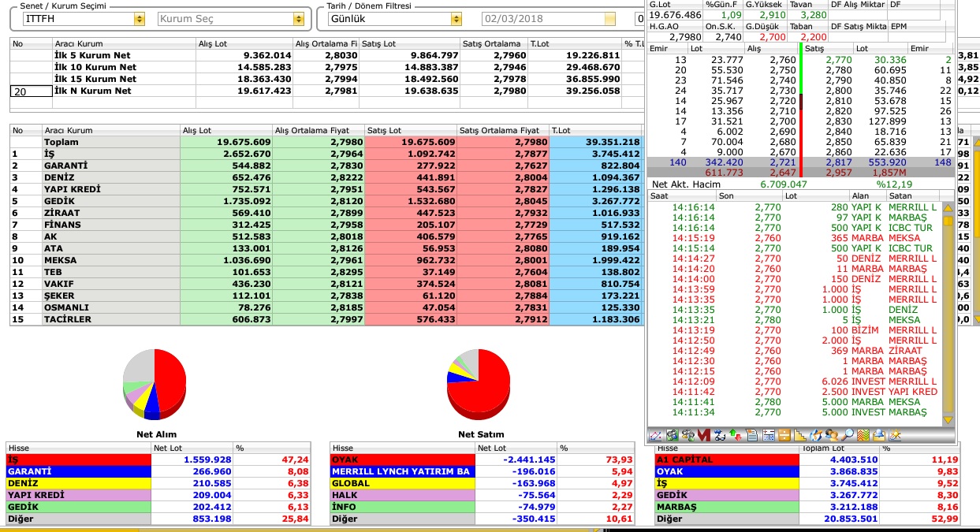Open the red-green heatmap toolbar icon
The width and height of the screenshot is (980, 532).
[x=864, y=434]
